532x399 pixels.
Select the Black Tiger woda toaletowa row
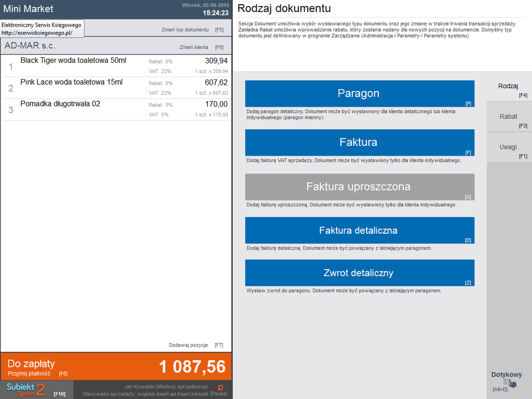pyautogui.click(x=116, y=66)
